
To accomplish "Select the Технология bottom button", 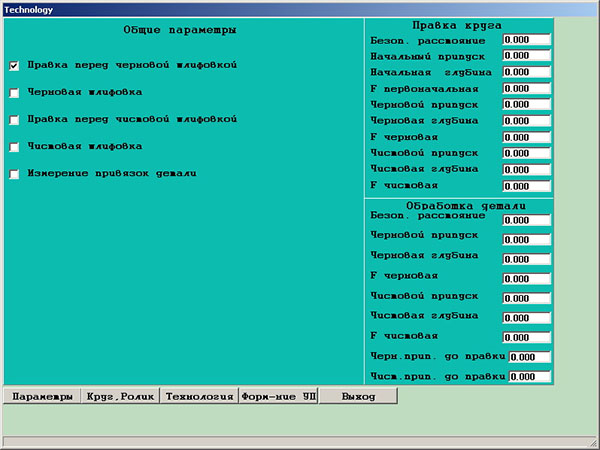I will pyautogui.click(x=199, y=396).
